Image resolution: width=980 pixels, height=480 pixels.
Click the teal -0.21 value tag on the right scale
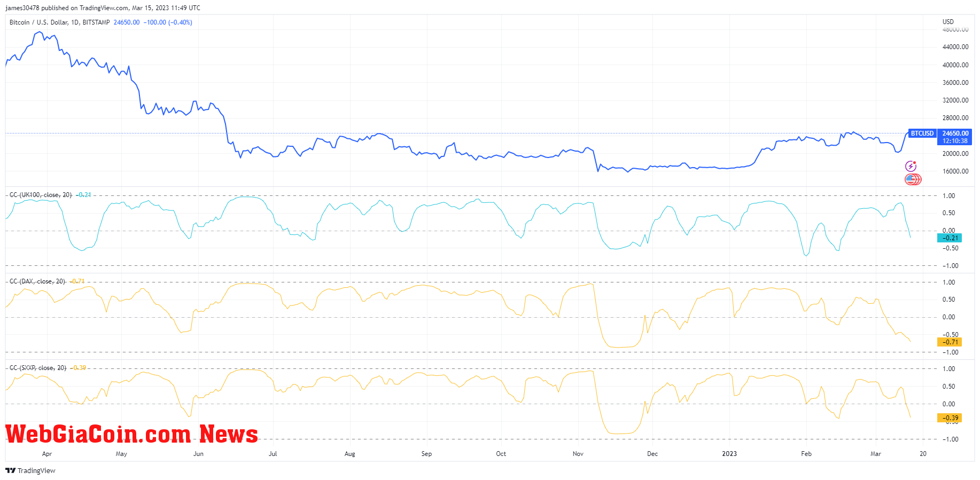(950, 238)
